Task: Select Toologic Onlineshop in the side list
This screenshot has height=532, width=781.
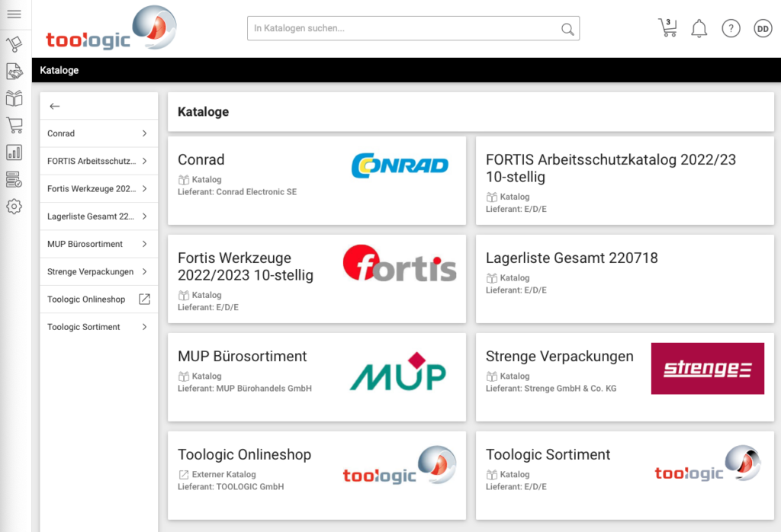Action: (x=98, y=299)
